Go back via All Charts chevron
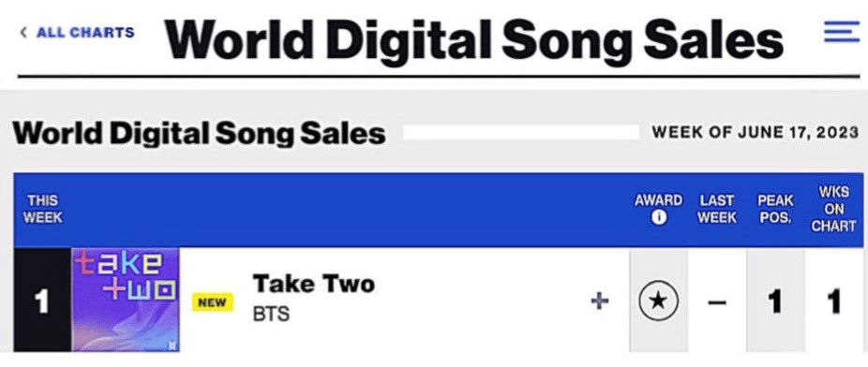The width and height of the screenshot is (868, 367). click(22, 33)
